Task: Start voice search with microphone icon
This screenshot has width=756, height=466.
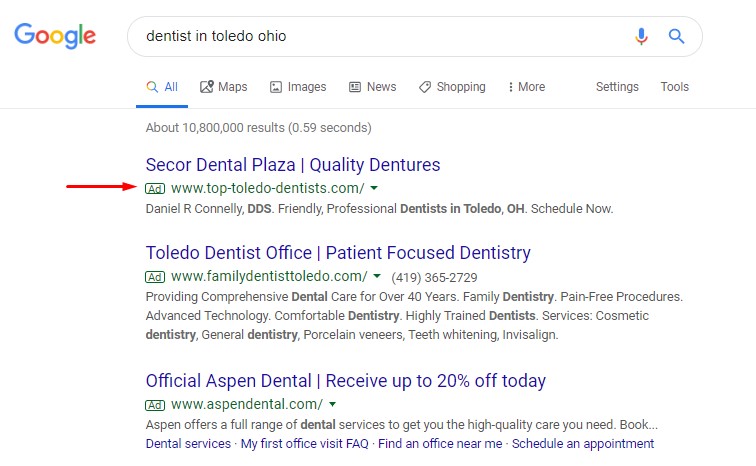Action: [x=641, y=36]
